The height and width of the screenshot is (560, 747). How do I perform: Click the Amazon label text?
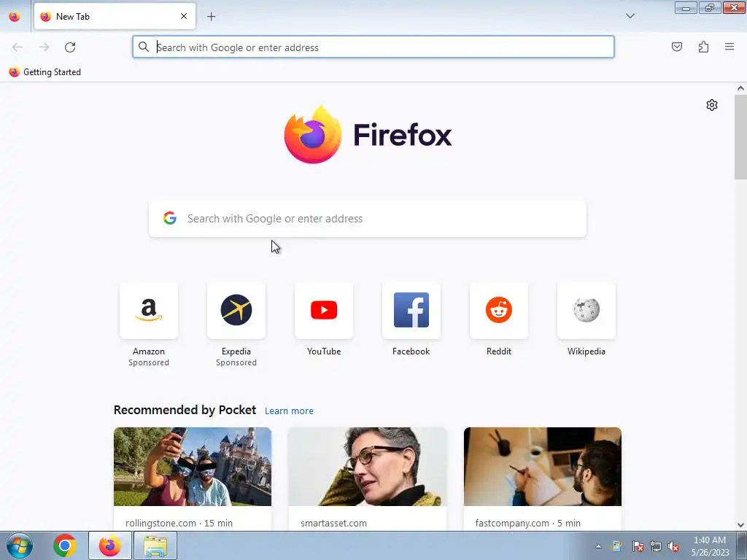pos(149,351)
